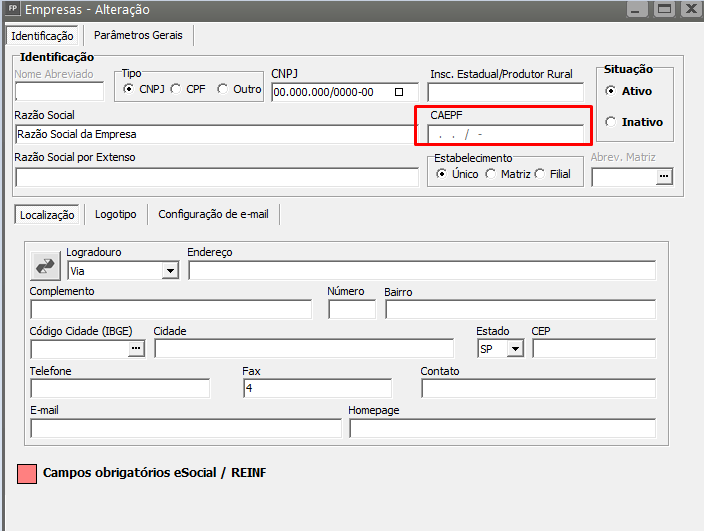Select the CPF radio button
Screen dimensions: 704x531
(x=176, y=89)
